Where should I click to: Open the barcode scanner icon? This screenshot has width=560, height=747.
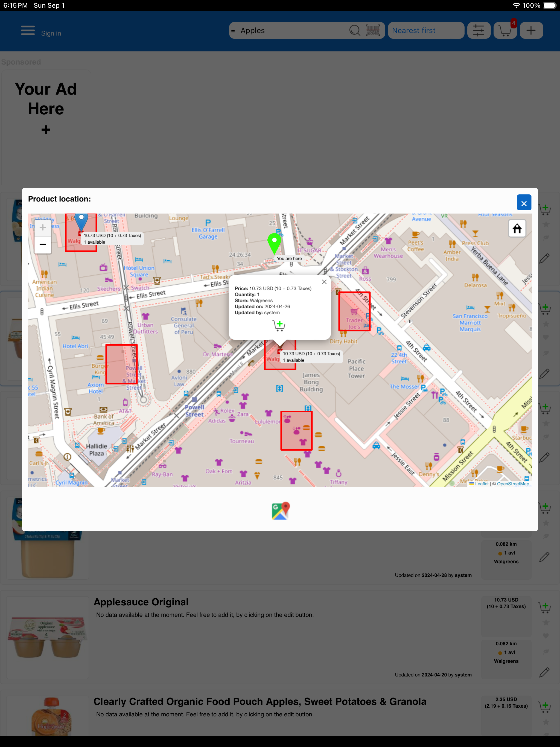coord(373,30)
